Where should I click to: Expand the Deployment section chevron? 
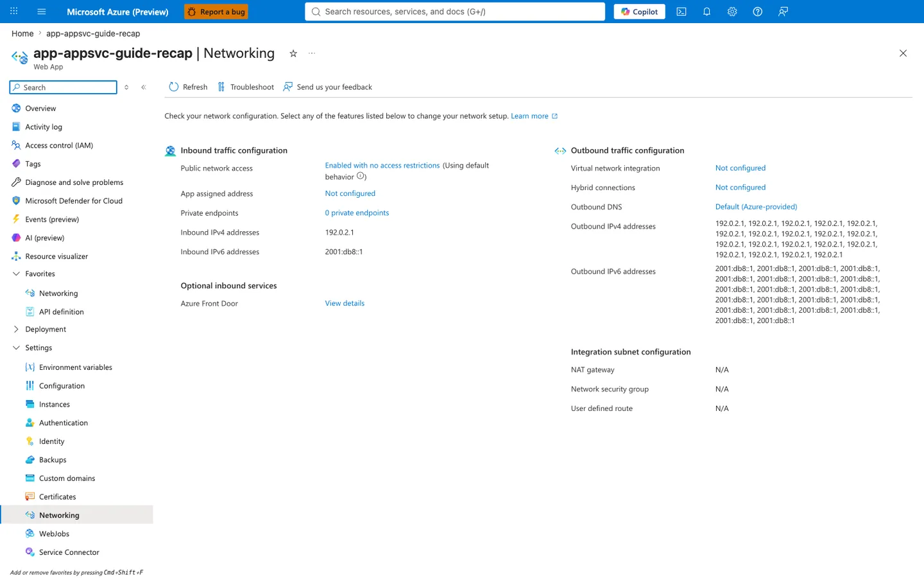[x=16, y=329]
